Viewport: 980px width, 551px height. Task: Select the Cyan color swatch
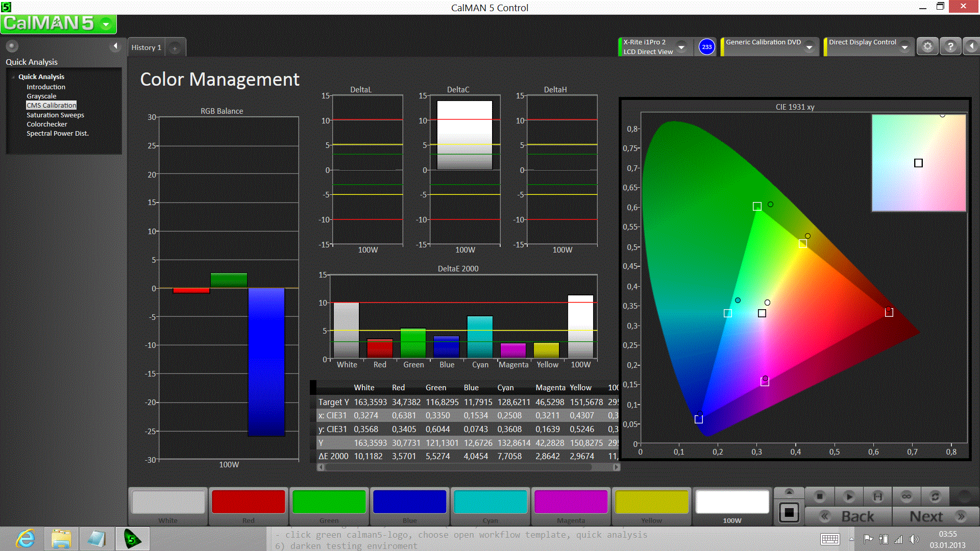coord(490,503)
